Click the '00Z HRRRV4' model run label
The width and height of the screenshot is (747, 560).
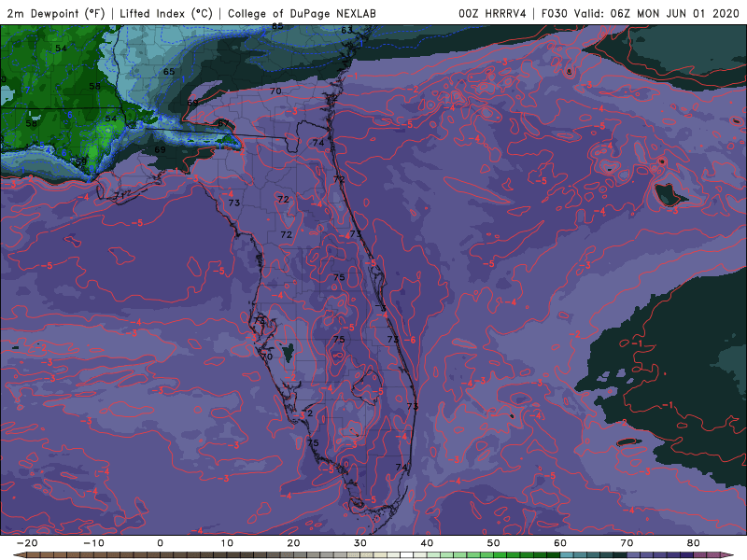[493, 14]
